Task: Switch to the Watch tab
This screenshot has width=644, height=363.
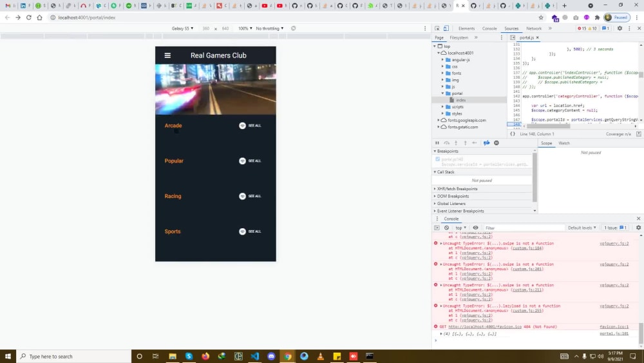Action: (564, 143)
